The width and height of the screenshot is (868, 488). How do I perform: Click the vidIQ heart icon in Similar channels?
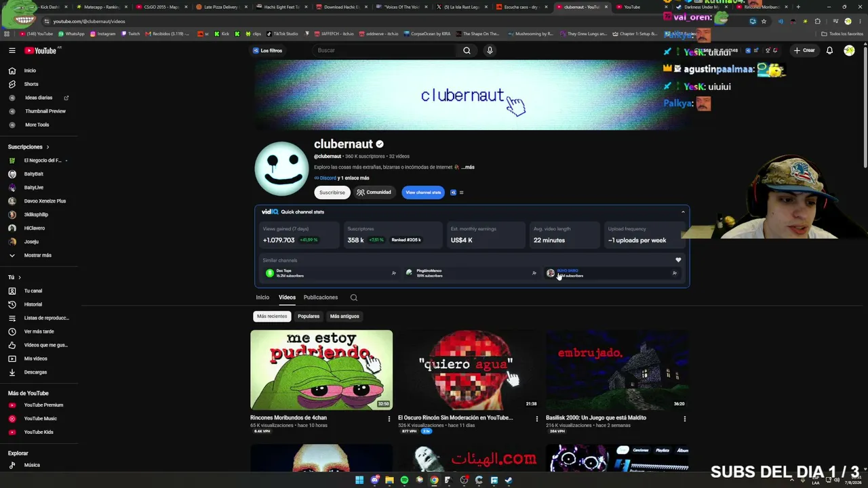678,260
